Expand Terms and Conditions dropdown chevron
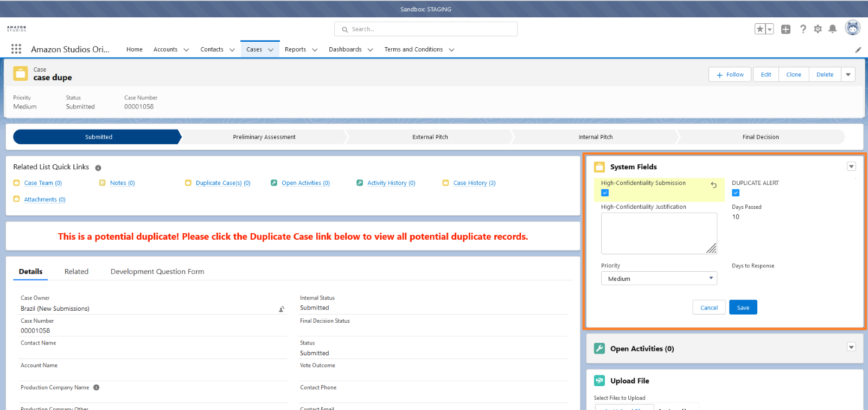 tap(451, 50)
